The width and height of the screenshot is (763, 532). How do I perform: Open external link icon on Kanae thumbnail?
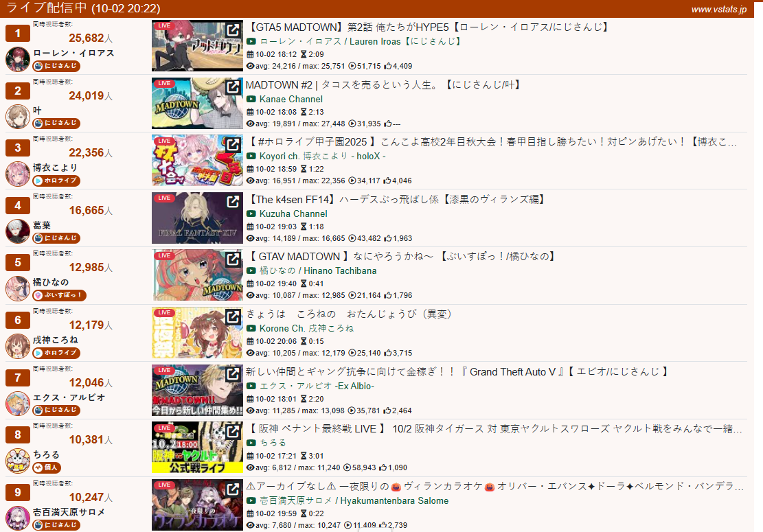233,87
